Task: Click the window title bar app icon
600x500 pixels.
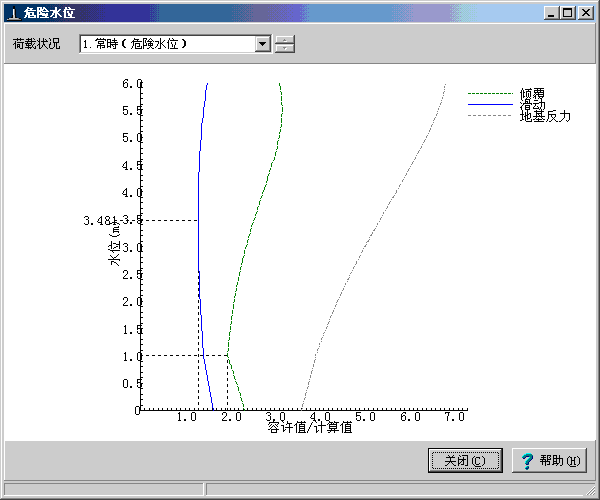Action: coord(14,13)
